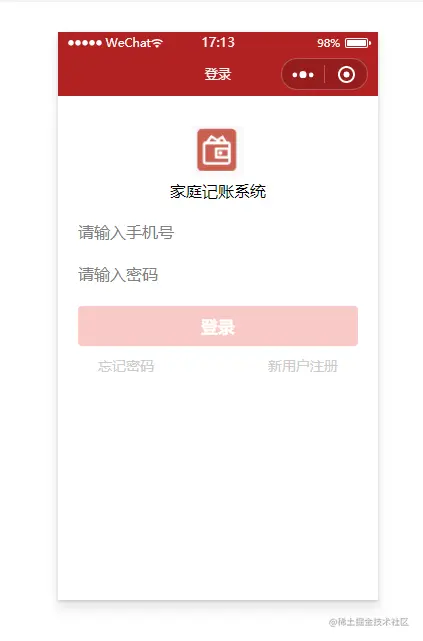This screenshot has width=423, height=641.
Task: Click the 98% battery percentage text
Action: [x=328, y=43]
